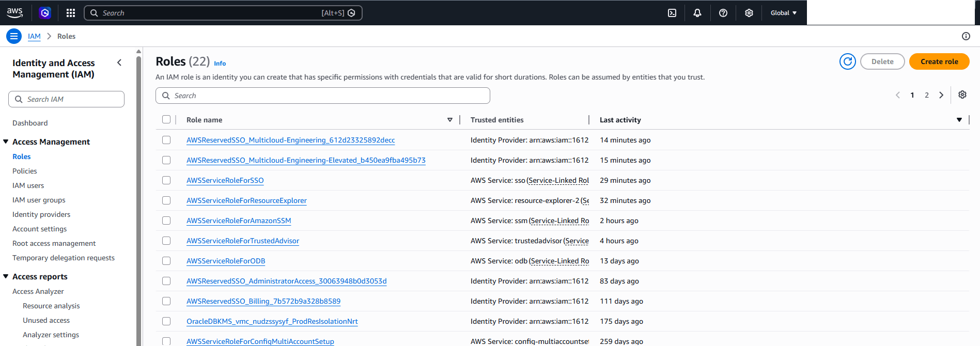Image resolution: width=980 pixels, height=346 pixels.
Task: Refresh the roles list
Action: (848, 61)
